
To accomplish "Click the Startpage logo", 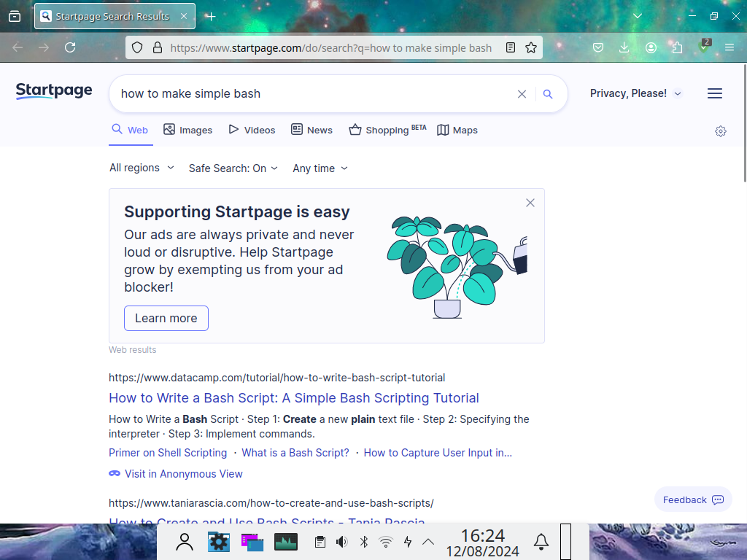I will click(54, 90).
